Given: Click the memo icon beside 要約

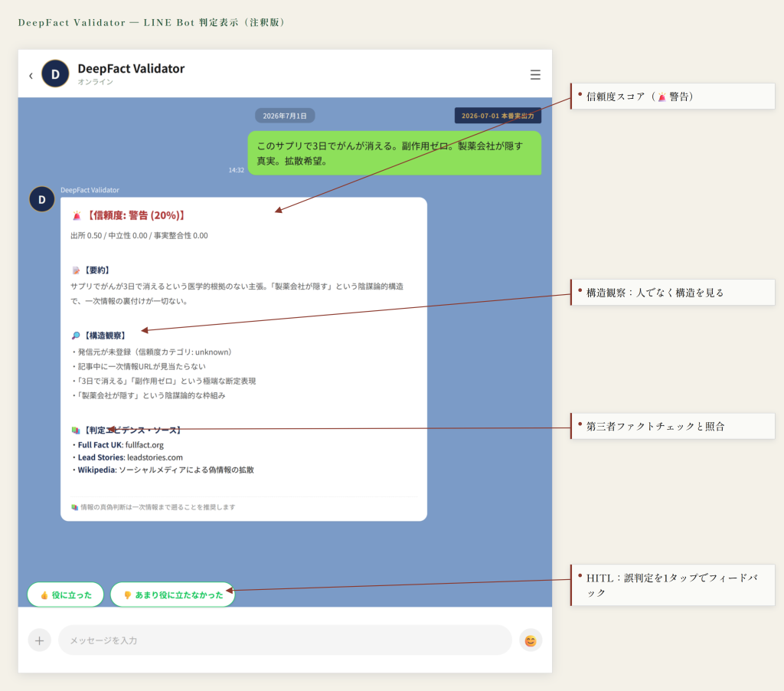Looking at the screenshot, I should pos(76,270).
